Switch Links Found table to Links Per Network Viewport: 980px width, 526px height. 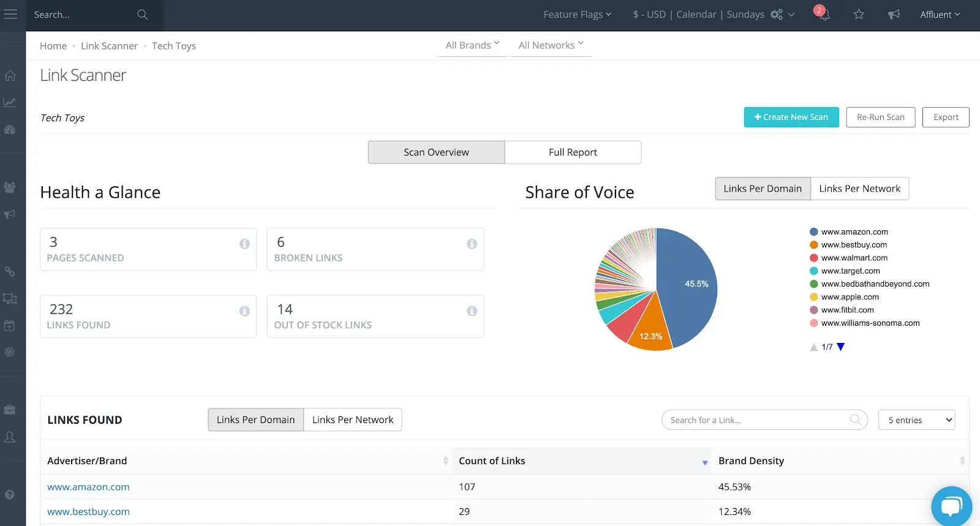point(353,420)
